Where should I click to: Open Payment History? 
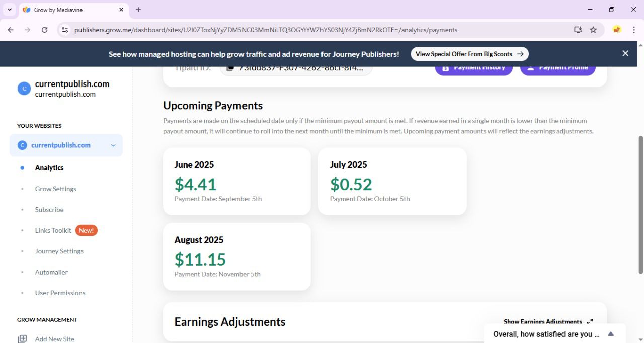(x=473, y=68)
